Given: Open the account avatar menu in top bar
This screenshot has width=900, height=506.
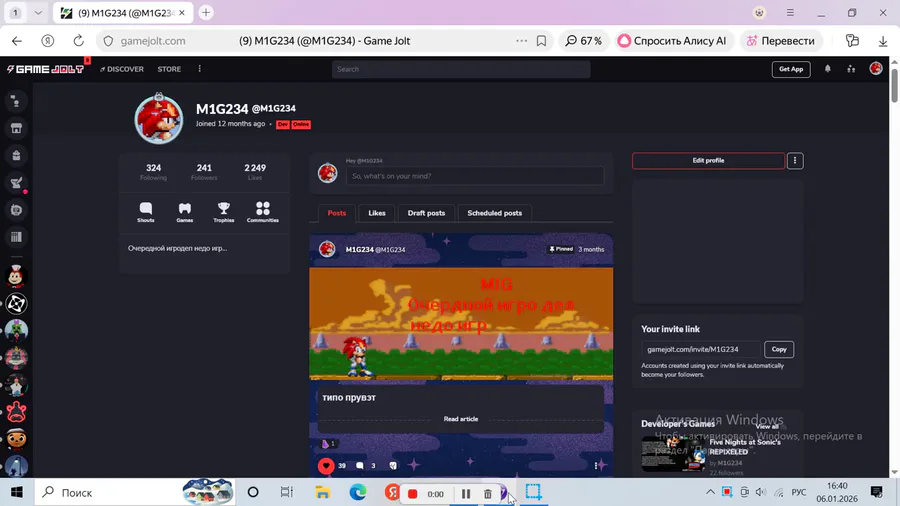Looking at the screenshot, I should pyautogui.click(x=876, y=69).
